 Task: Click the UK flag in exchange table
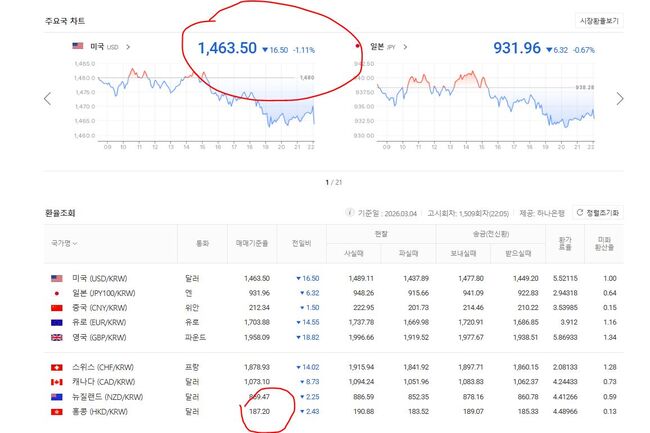(55, 338)
